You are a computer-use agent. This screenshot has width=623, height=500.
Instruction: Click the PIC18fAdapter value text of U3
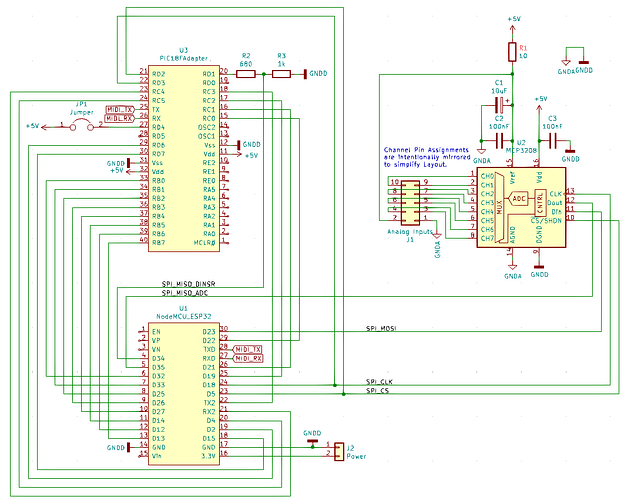(x=184, y=58)
